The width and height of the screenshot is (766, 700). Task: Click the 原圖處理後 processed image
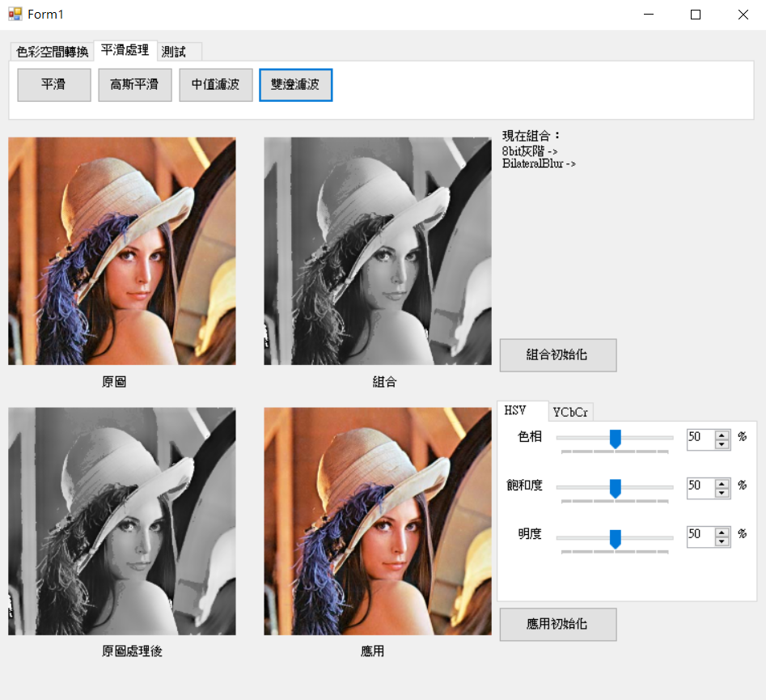(122, 521)
